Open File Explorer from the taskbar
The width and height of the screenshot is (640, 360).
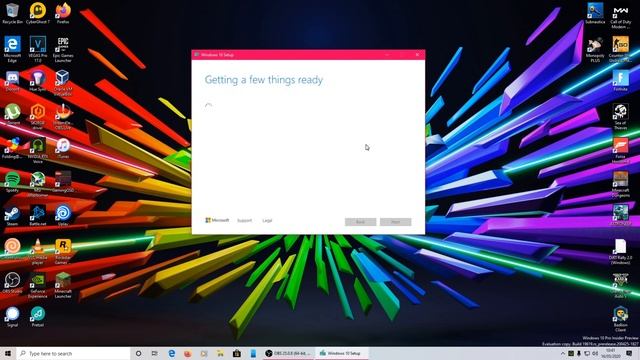tap(220, 353)
